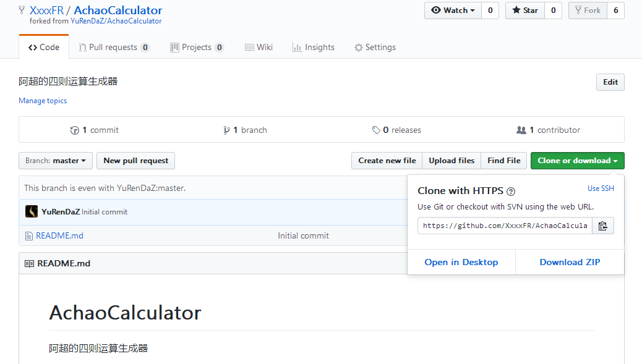The width and height of the screenshot is (642, 364).
Task: Click the eye icon on the Watch button
Action: pyautogui.click(x=436, y=11)
